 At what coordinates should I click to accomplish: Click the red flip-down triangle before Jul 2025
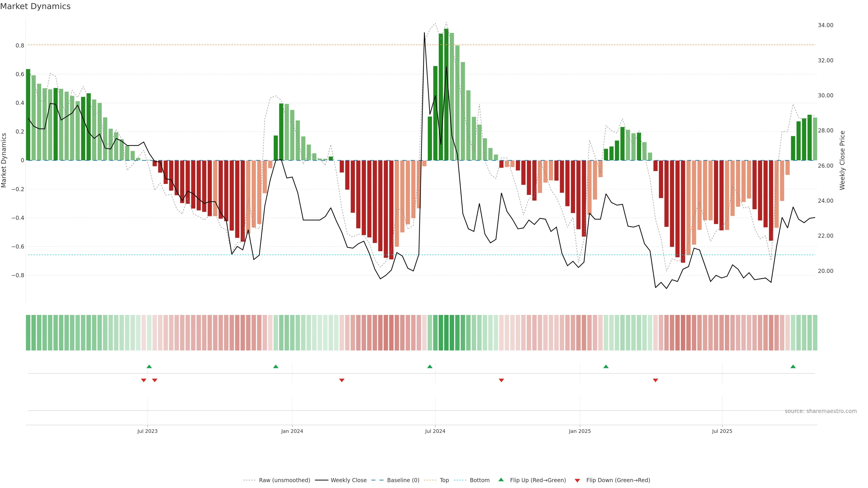pyautogui.click(x=655, y=380)
